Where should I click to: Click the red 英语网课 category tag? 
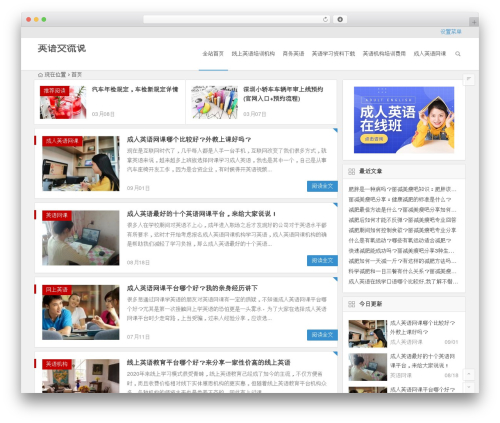[x=56, y=215]
